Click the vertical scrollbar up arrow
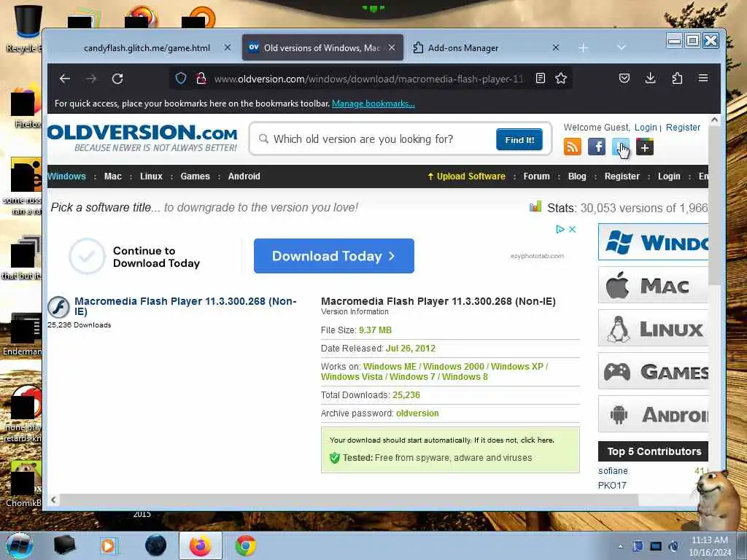Viewport: 747px width, 560px height. (714, 120)
